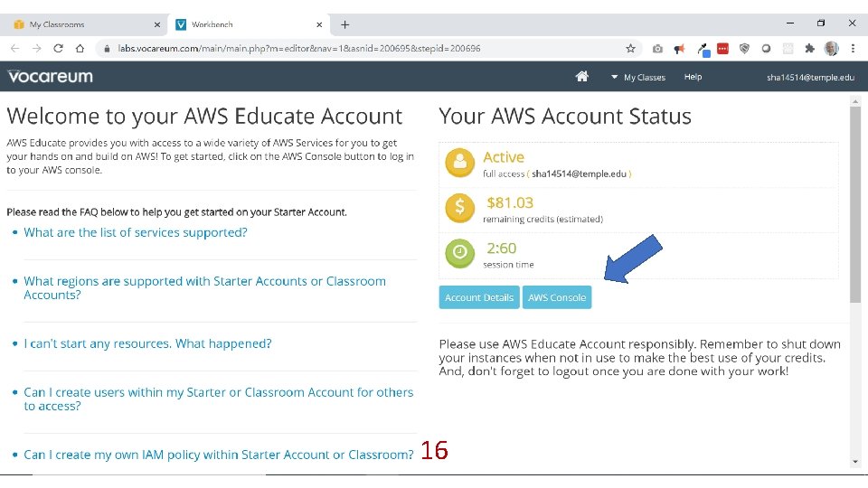The width and height of the screenshot is (868, 488).
Task: Open the Chrome profile avatar
Action: [831, 49]
